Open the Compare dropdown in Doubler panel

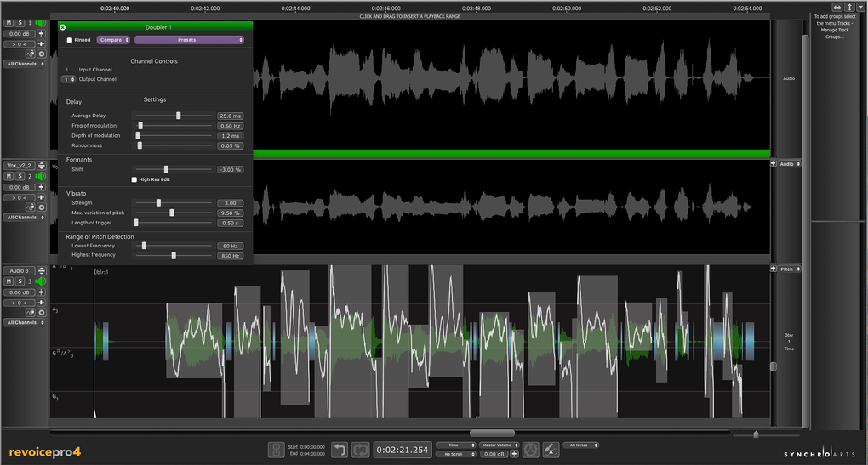(113, 40)
